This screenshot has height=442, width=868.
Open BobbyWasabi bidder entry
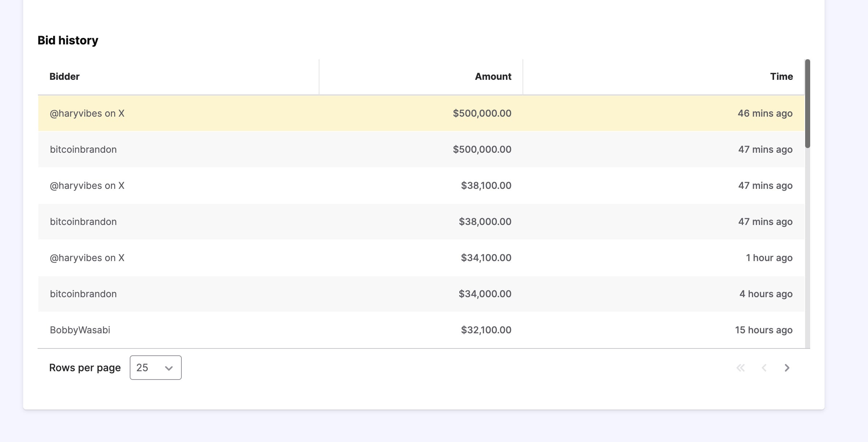[80, 330]
